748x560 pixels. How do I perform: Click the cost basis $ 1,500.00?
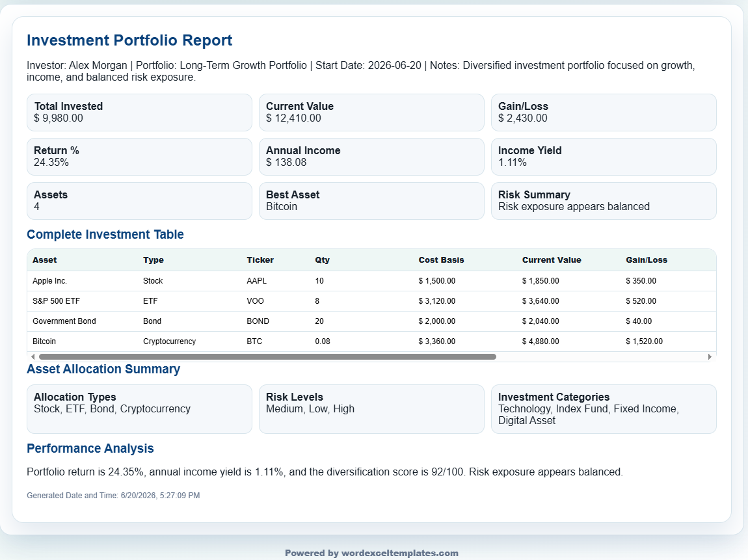coord(437,281)
